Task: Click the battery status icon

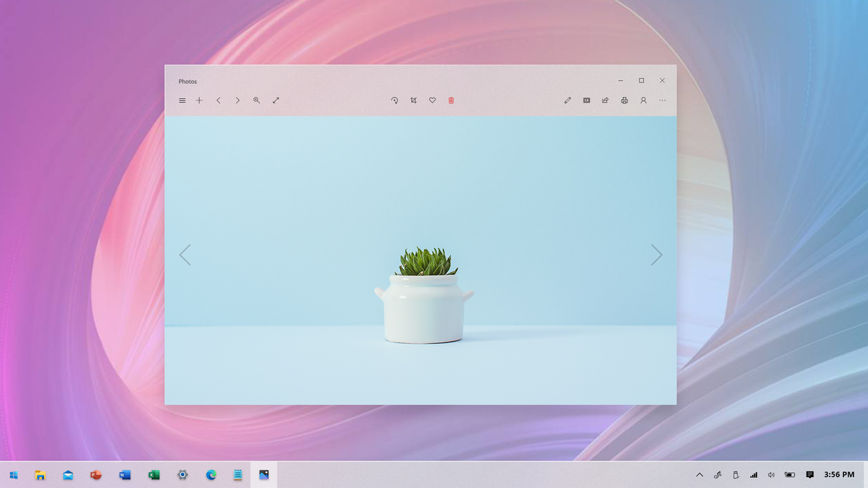Action: (790, 475)
